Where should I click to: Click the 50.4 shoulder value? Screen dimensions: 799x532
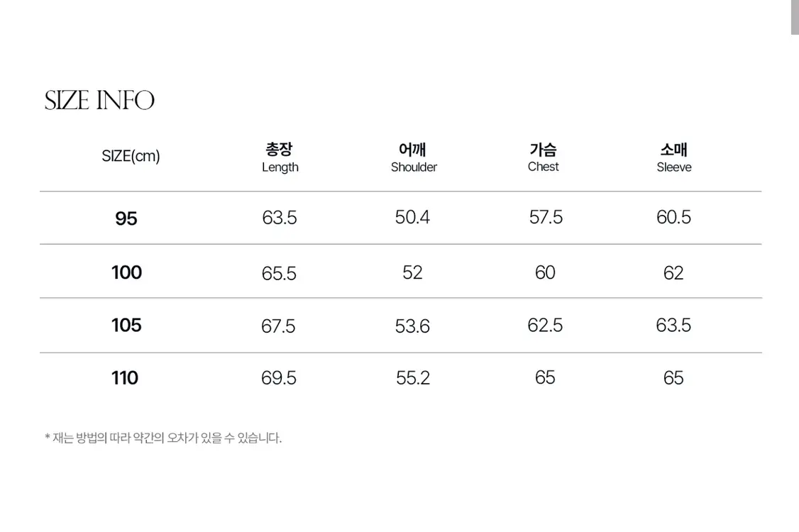pos(412,217)
